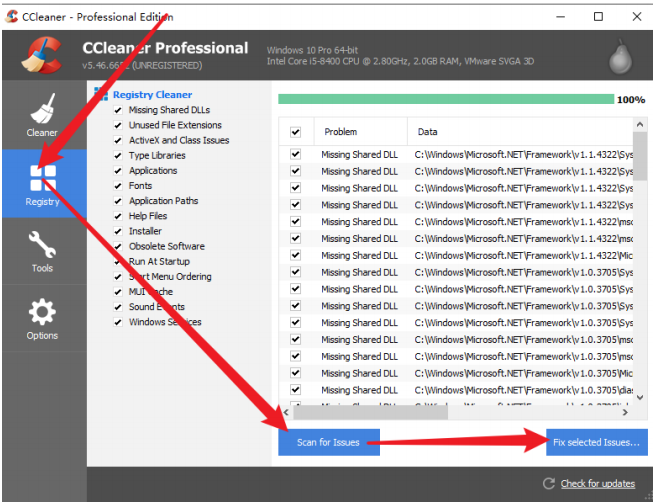Click the vertical scrollbar up arrow
Viewport: 657px width, 503px height.
639,124
